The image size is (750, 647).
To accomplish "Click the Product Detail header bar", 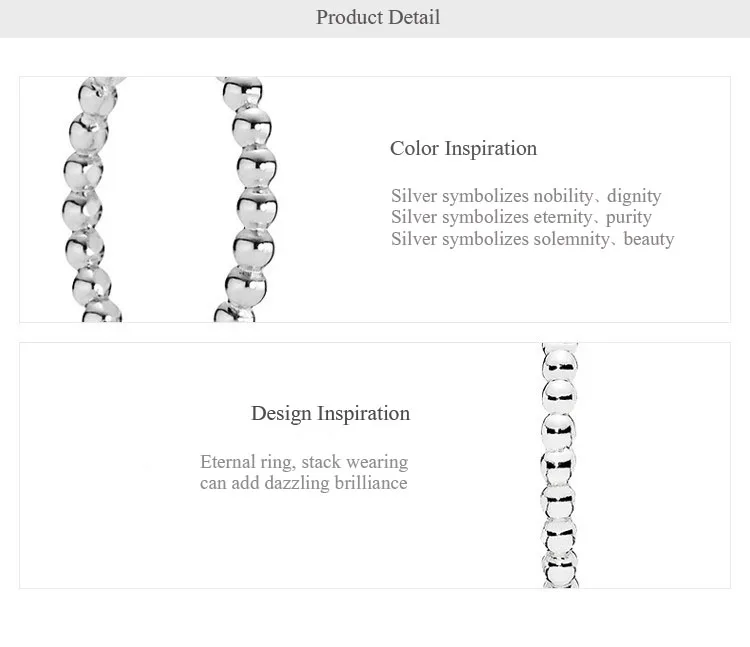I will tap(375, 19).
